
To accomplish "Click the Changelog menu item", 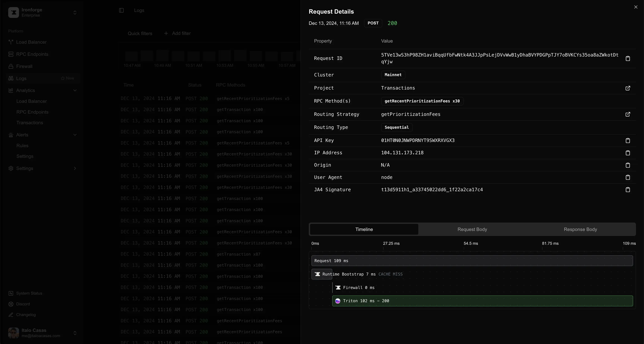I will [26, 315].
